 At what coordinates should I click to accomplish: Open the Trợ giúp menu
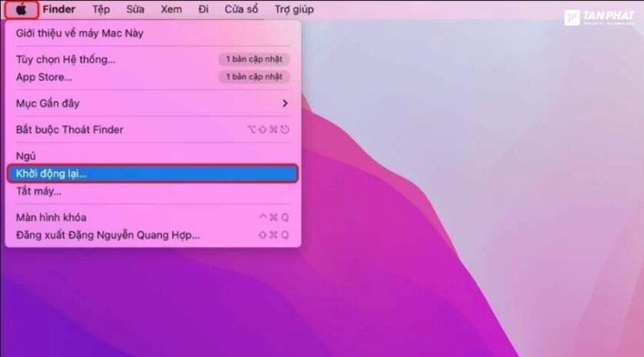coord(294,10)
